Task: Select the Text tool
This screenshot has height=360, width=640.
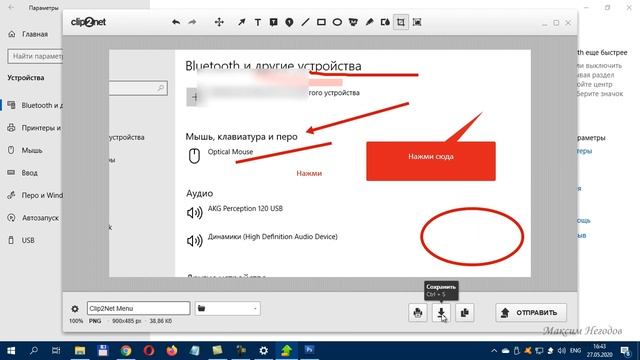Action: [258, 22]
